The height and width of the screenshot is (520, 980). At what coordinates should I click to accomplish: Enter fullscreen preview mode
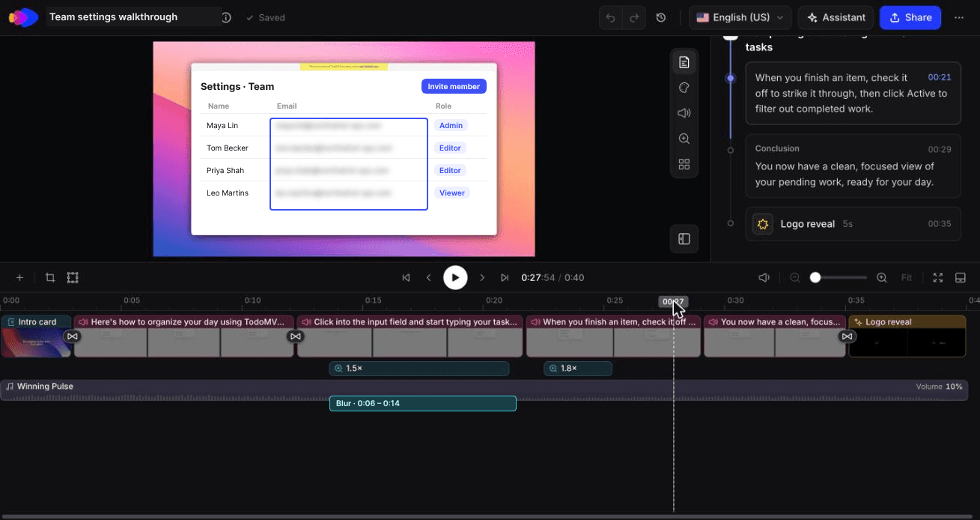point(938,277)
